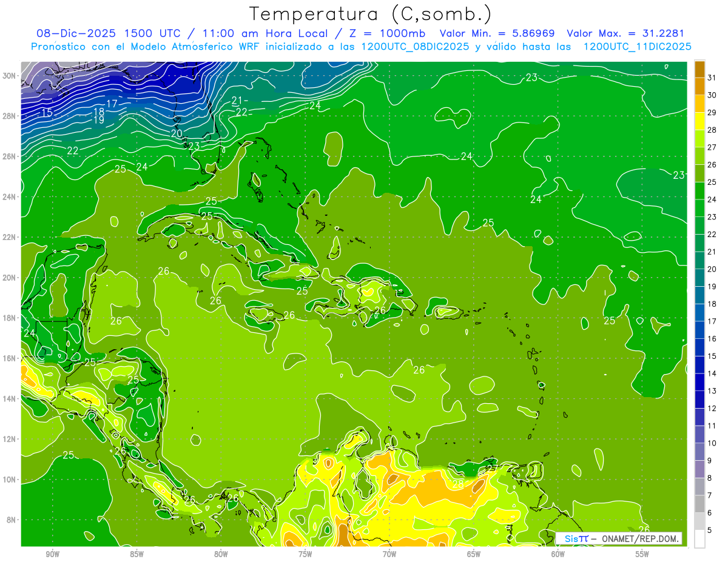Click the dark blue legend swatch between 12 and 13

[x=699, y=399]
